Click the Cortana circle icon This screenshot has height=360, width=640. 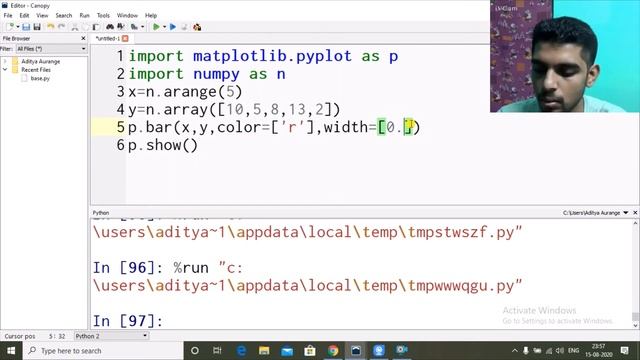(x=195, y=351)
